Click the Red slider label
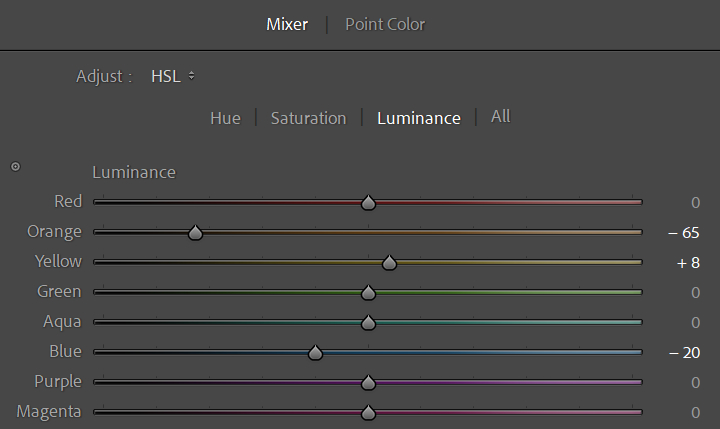This screenshot has width=720, height=429. click(x=68, y=201)
